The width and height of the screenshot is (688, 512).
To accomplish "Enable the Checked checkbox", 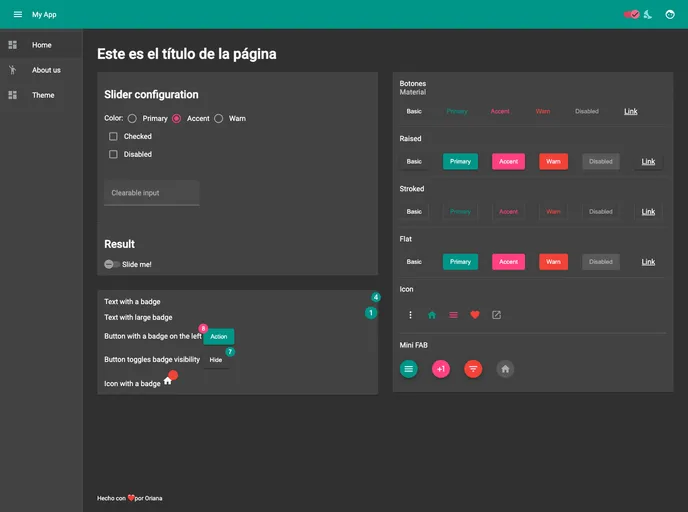I will [x=113, y=136].
